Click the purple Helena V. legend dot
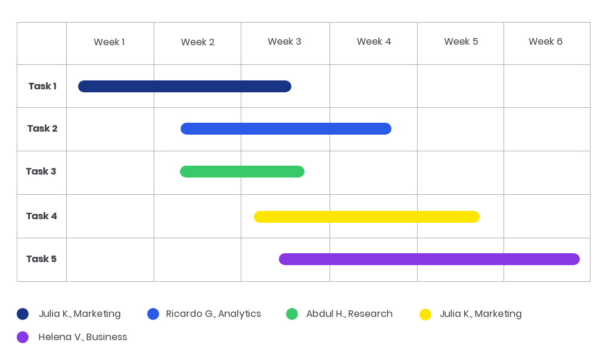Image resolution: width=606 pixels, height=364 pixels. (x=23, y=337)
